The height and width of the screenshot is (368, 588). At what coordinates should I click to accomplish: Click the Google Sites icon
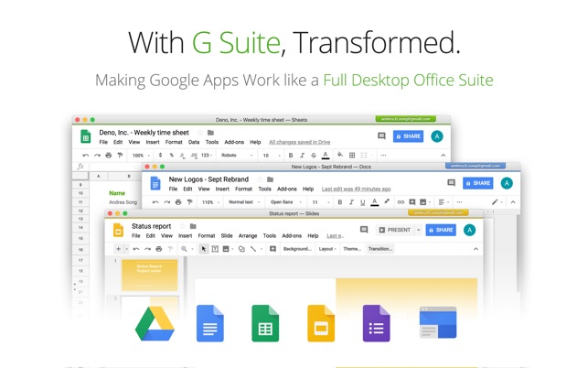coord(438,322)
